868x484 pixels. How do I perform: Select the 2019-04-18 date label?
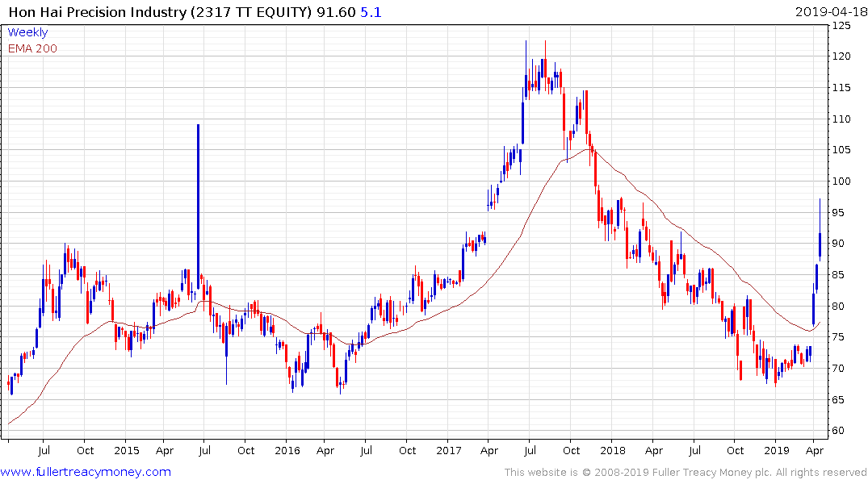click(x=830, y=11)
